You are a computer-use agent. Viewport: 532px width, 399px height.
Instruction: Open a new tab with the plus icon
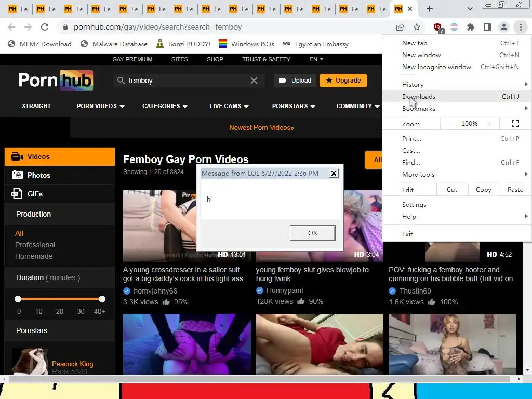coord(430,9)
